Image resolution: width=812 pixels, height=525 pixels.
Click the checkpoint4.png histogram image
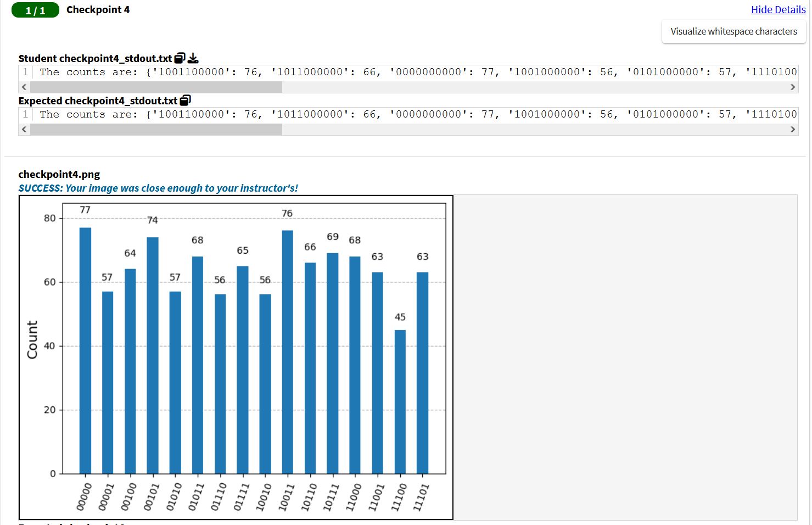pos(236,358)
